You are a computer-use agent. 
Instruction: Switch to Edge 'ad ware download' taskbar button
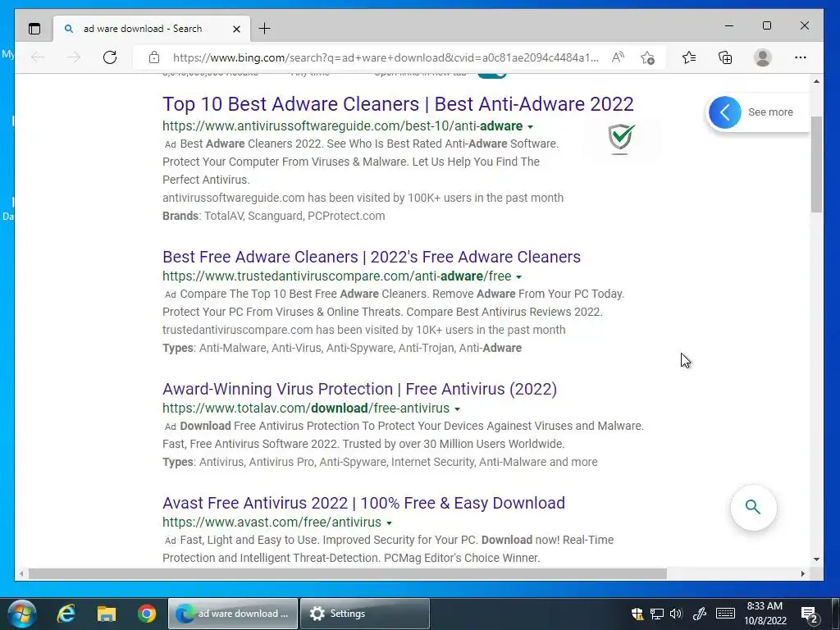click(233, 614)
